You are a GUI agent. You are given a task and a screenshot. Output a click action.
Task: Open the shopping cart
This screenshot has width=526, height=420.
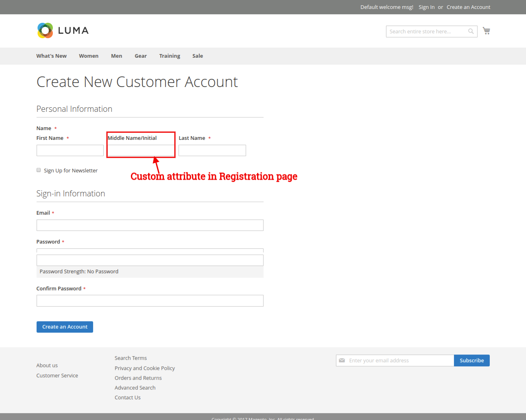point(486,31)
